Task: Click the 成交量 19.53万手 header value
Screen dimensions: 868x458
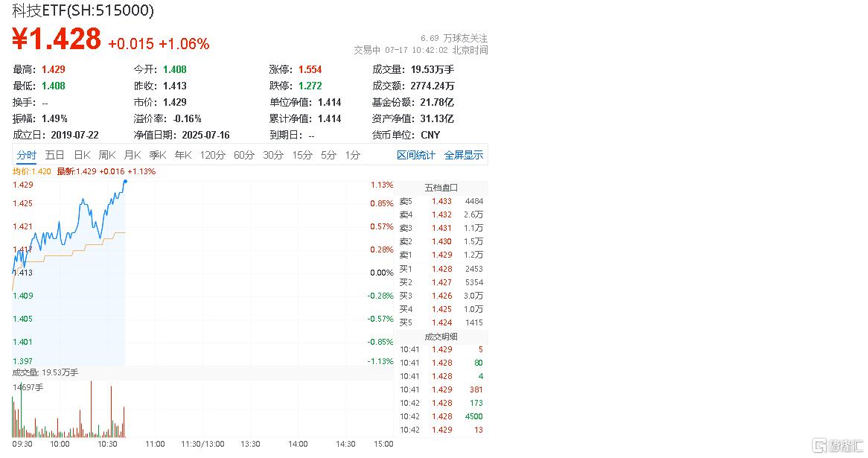Action: [433, 69]
